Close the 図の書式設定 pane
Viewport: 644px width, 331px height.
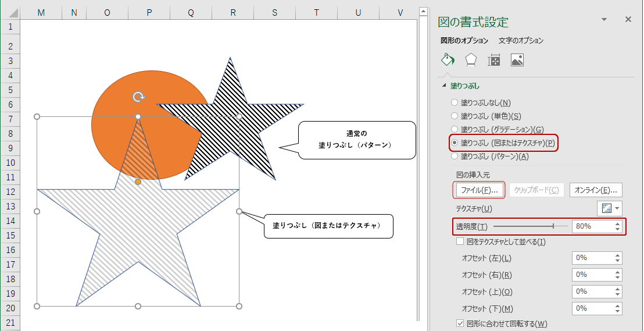[628, 19]
